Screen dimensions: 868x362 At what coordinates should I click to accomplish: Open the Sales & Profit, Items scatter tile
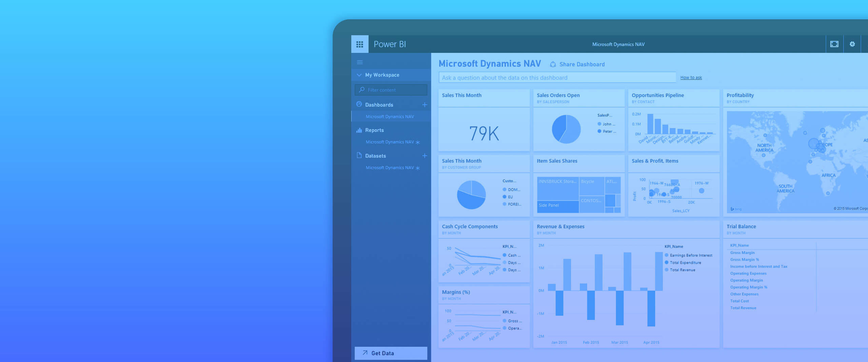pos(674,186)
